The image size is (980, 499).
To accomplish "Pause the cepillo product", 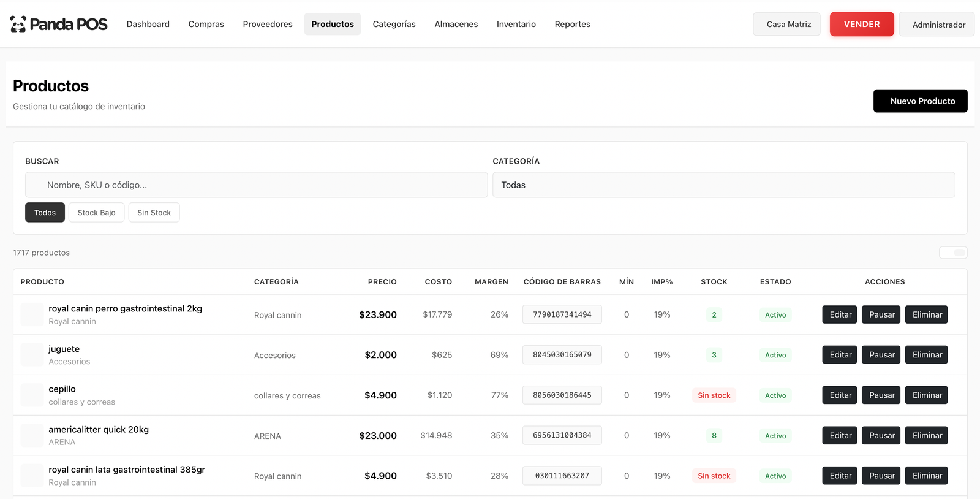I will point(881,395).
